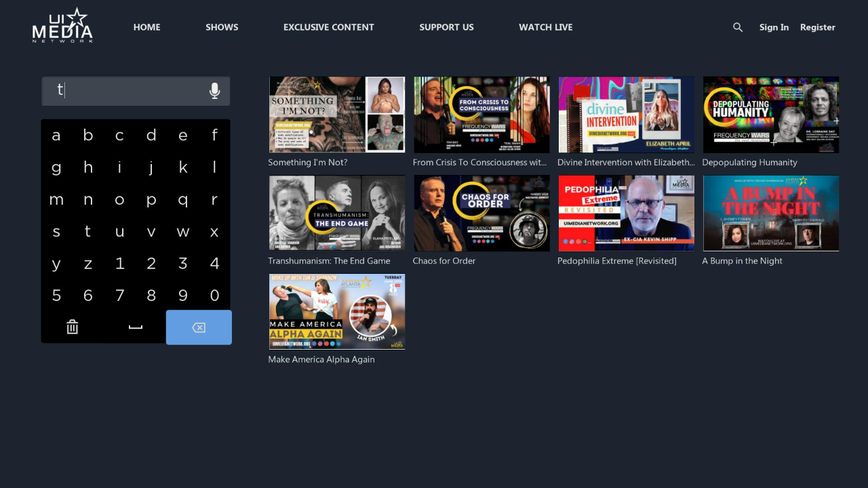
Task: Select 'Make America Alpha Again' show
Action: point(336,311)
